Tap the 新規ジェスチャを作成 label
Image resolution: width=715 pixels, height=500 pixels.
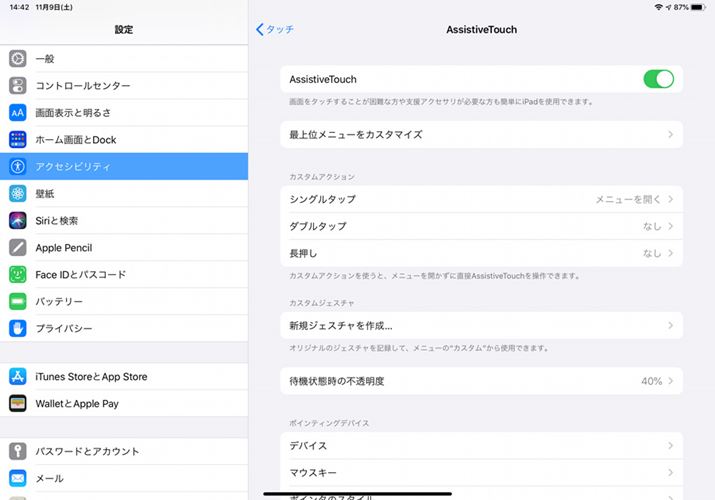(341, 325)
